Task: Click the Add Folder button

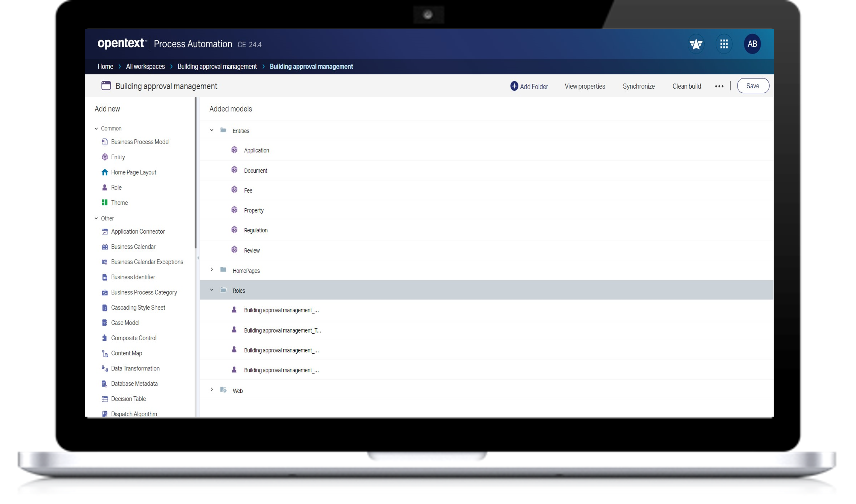Action: pos(529,86)
